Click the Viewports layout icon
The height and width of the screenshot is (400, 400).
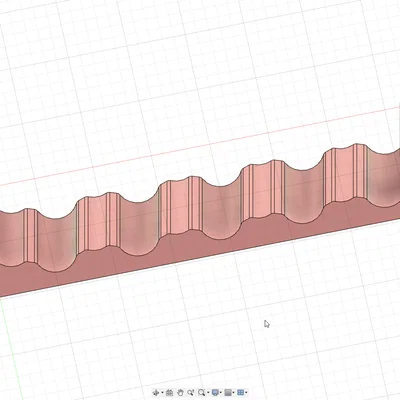241,393
